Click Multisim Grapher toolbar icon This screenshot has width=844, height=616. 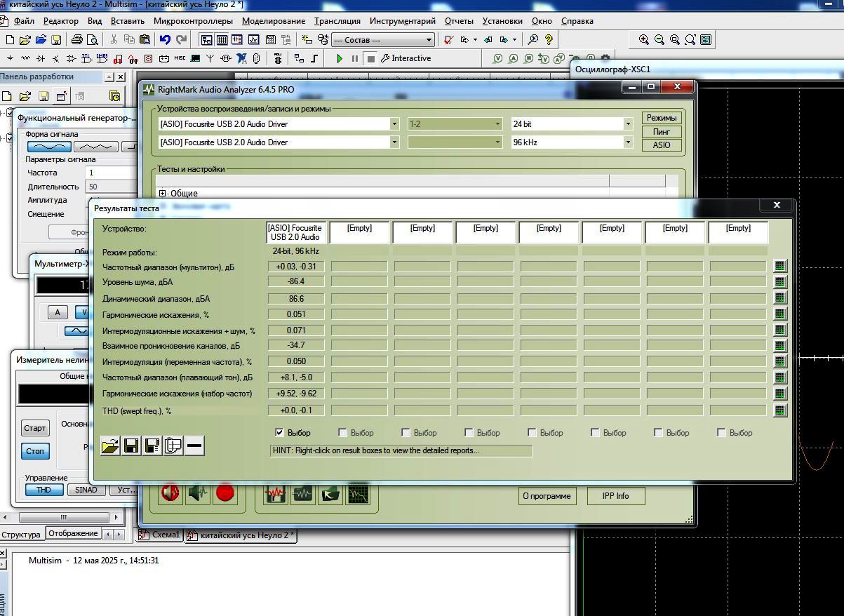253,40
